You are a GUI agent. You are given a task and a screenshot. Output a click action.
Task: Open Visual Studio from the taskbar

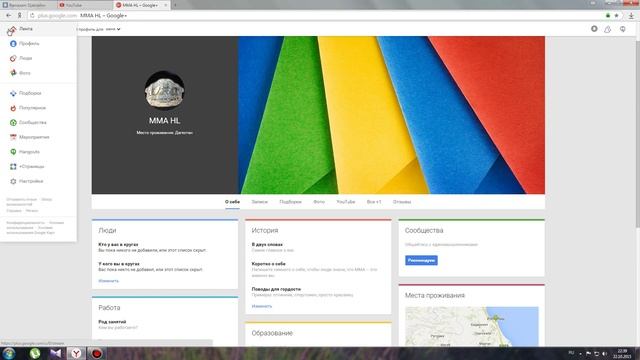pyautogui.click(x=56, y=353)
